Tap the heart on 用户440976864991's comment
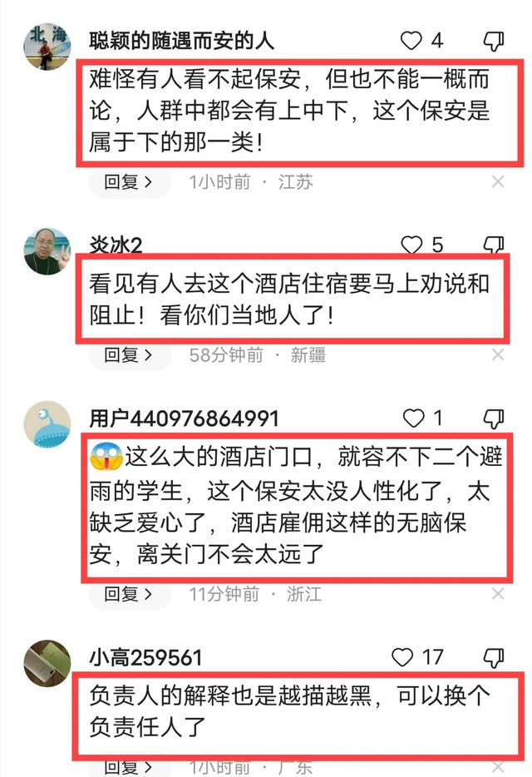Image resolution: width=532 pixels, height=777 pixels. tap(414, 418)
